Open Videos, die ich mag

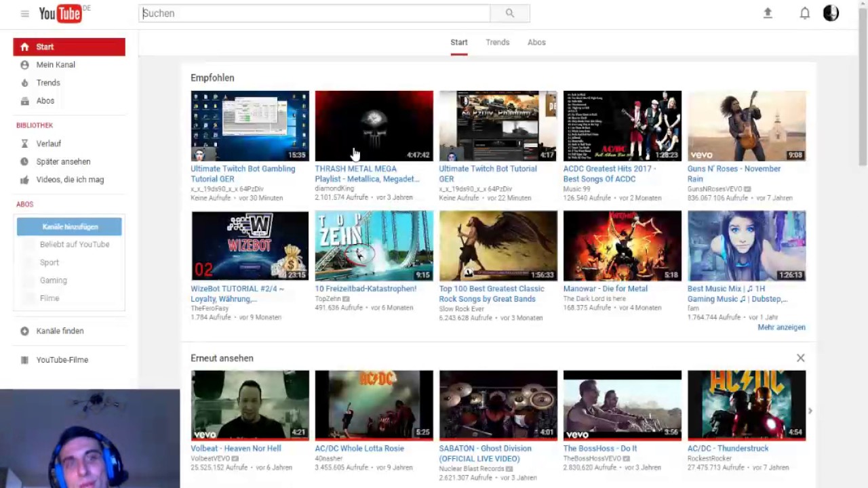coord(69,180)
